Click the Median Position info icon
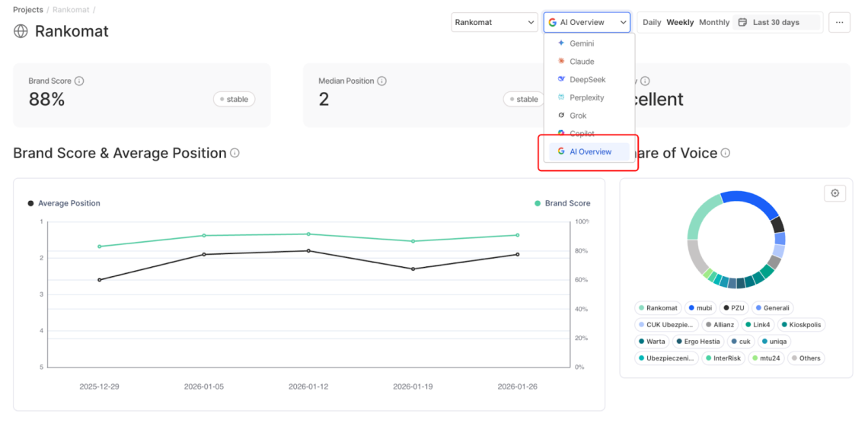 click(x=381, y=81)
